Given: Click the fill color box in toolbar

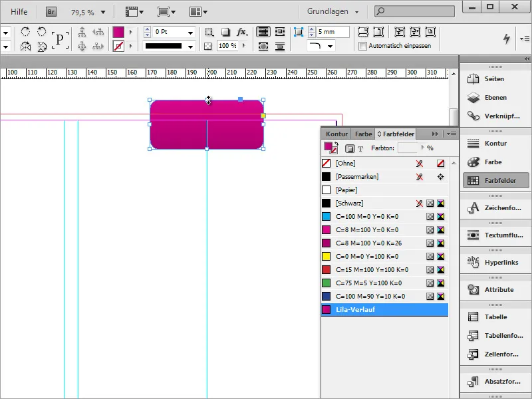Looking at the screenshot, I should [x=118, y=32].
